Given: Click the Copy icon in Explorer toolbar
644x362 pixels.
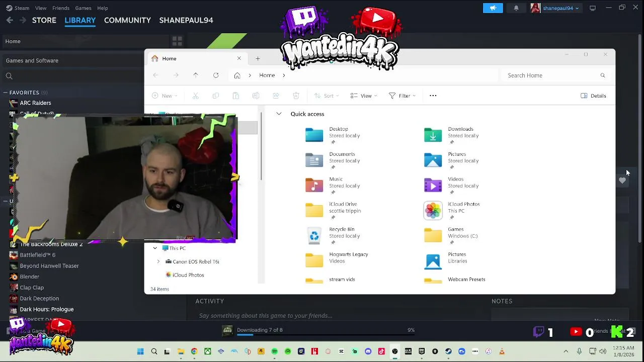Looking at the screenshot, I should [x=216, y=96].
